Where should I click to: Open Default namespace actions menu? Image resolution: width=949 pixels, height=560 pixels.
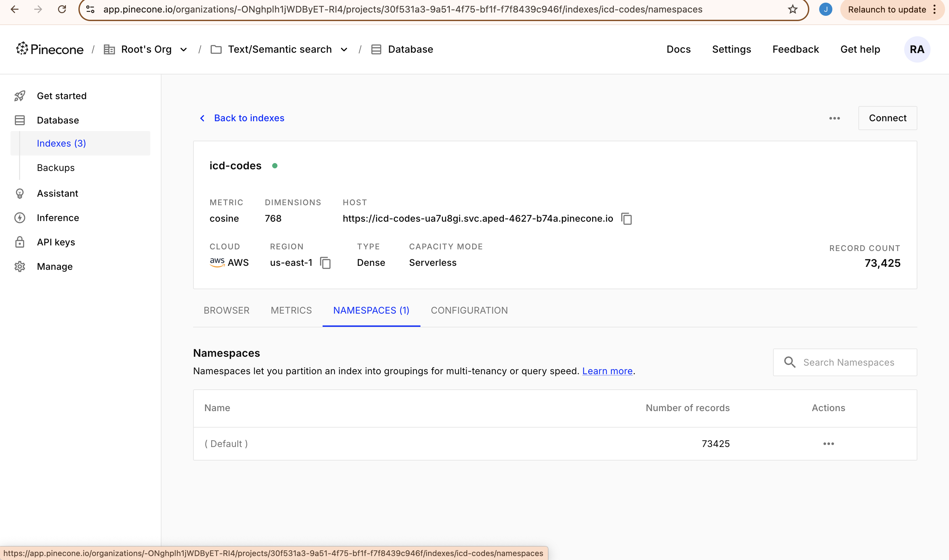tap(828, 444)
